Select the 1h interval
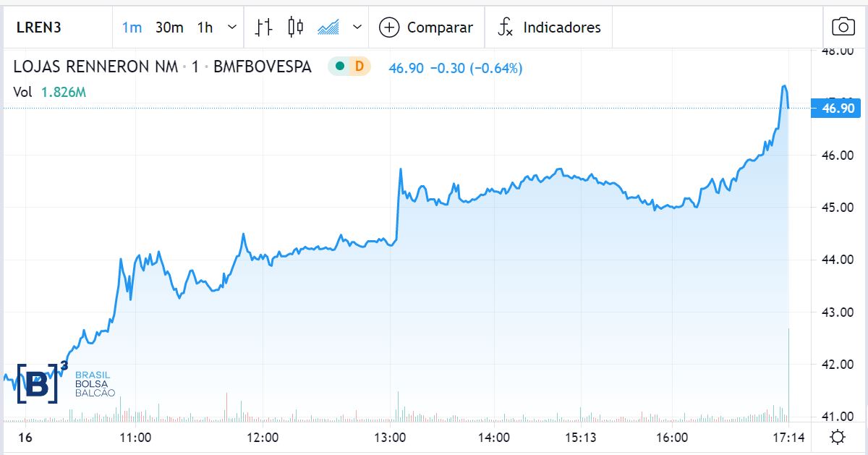Screen dimensions: 868x455 205,27
